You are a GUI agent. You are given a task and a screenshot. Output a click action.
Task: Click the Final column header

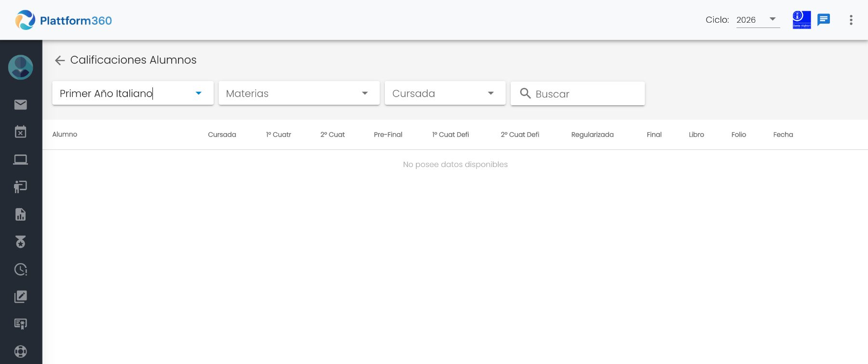tap(654, 135)
